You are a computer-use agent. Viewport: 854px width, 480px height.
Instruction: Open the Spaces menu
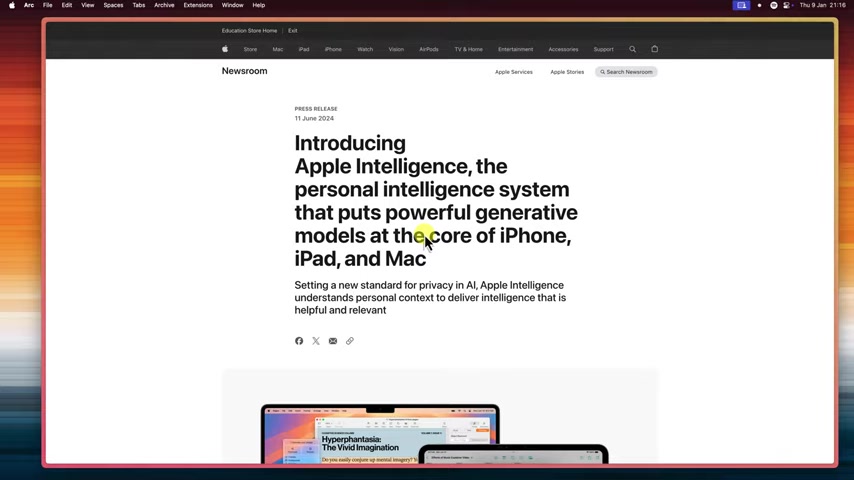[113, 5]
